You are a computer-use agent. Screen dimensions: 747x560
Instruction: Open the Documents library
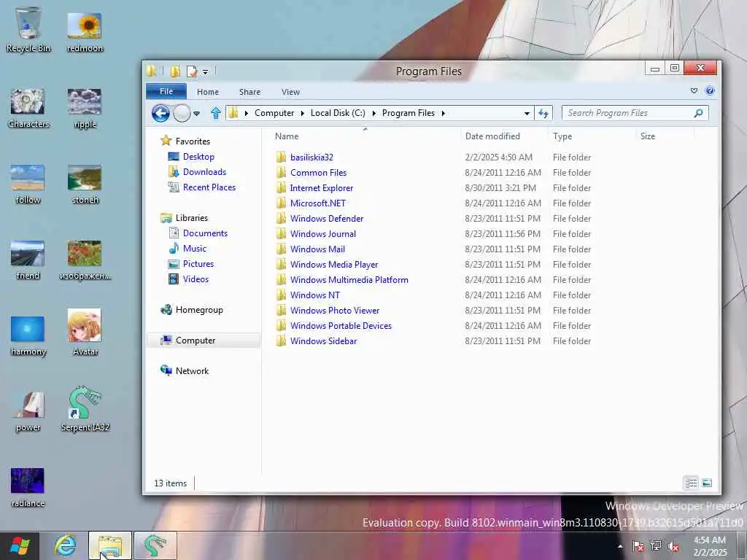(x=205, y=233)
